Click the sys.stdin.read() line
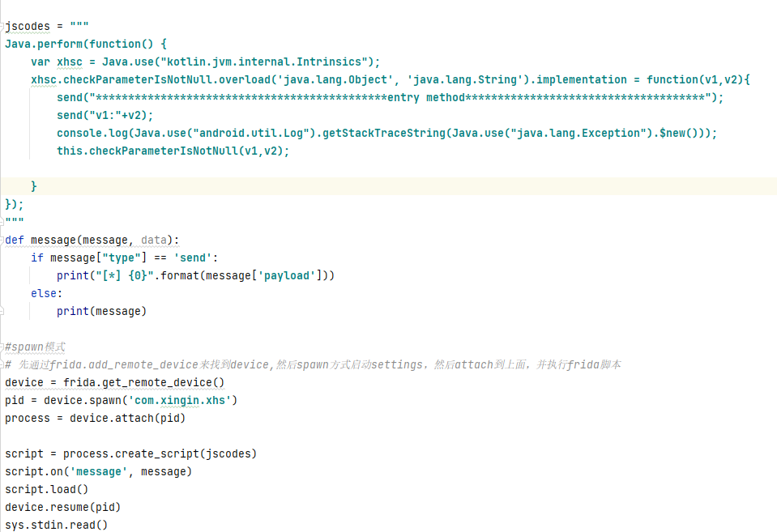 point(56,525)
